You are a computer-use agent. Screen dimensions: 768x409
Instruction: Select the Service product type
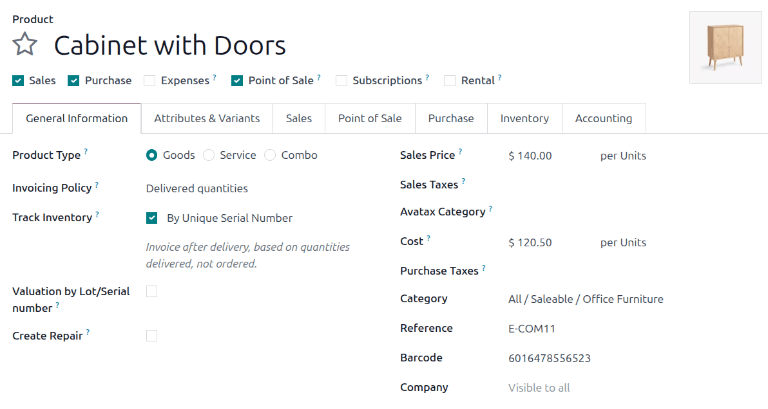[x=209, y=155]
